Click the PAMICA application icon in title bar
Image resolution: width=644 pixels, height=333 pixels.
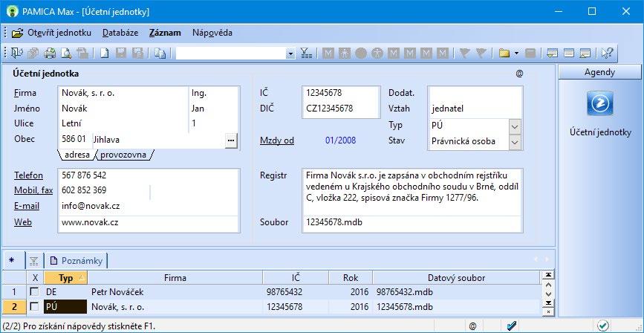tap(13, 11)
